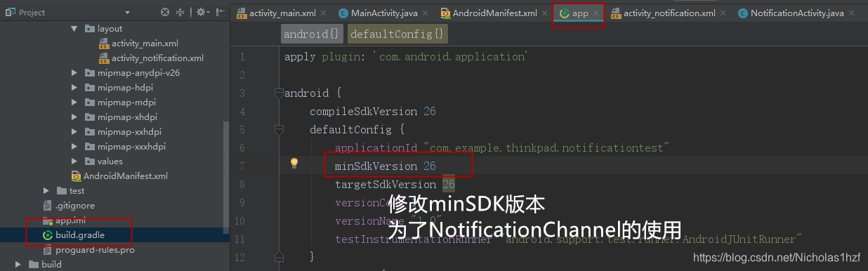Viewport: 868px width, 271px height.
Task: Click the values folder icon
Action: point(89,161)
